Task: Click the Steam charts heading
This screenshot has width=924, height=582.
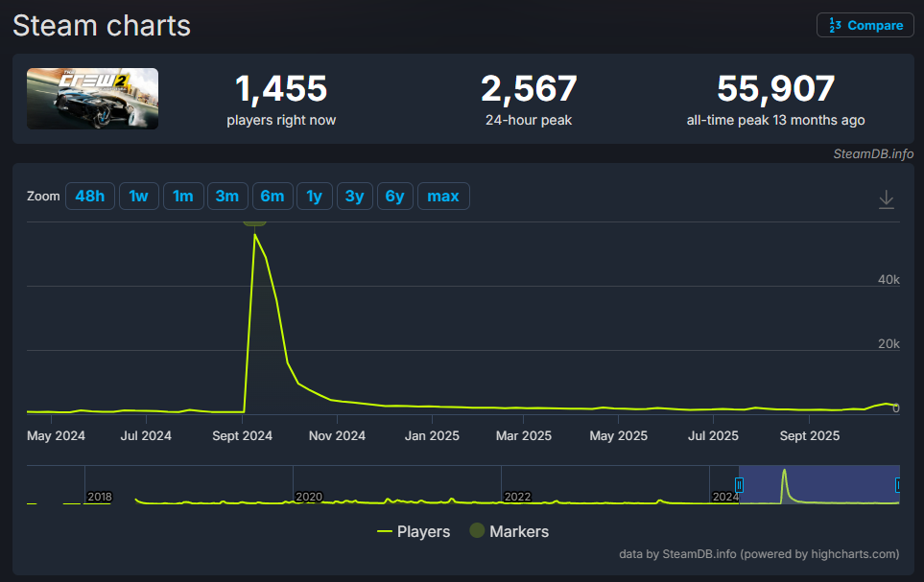Action: point(102,26)
